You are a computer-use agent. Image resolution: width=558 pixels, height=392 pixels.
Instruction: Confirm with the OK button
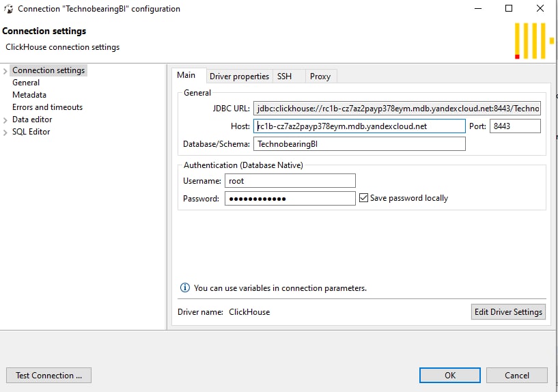coord(450,376)
